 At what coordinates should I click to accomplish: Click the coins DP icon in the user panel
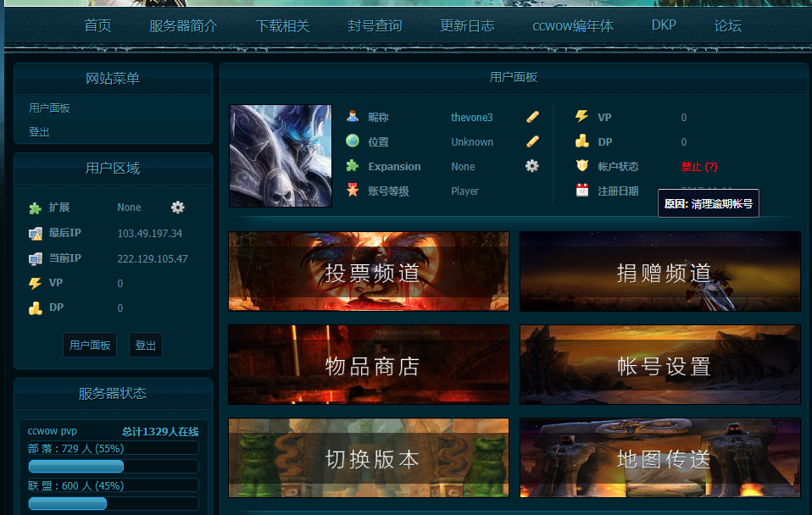[x=581, y=141]
